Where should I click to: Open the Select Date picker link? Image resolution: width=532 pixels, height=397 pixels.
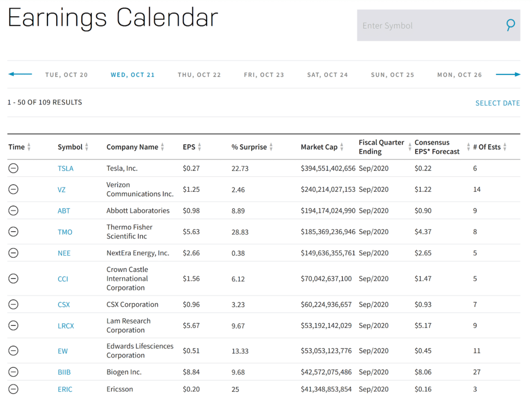pyautogui.click(x=497, y=103)
